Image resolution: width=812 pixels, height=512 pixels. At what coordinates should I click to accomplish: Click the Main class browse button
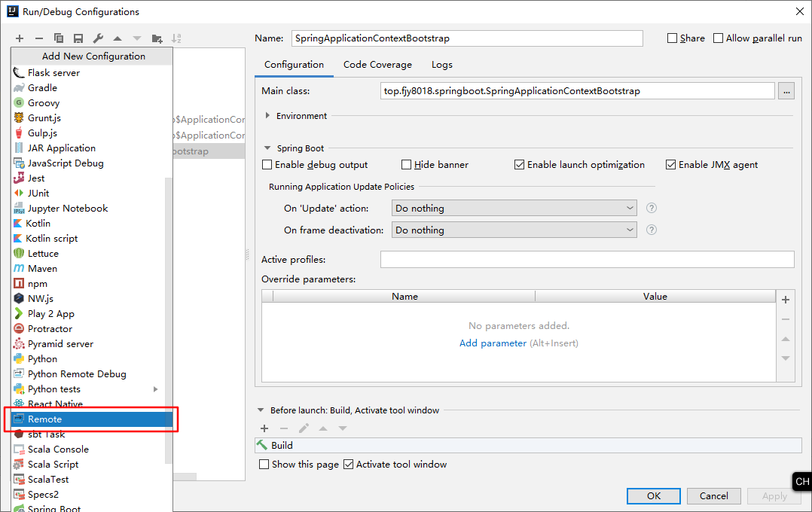point(786,91)
